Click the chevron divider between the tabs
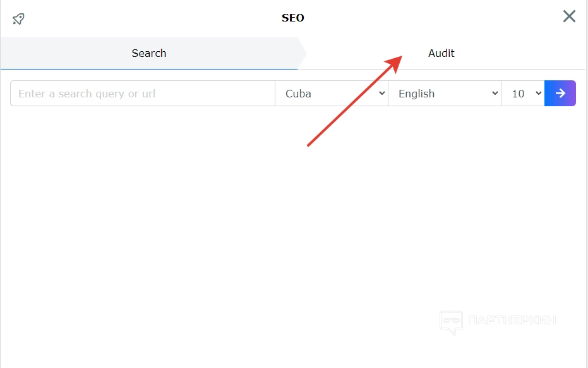The image size is (588, 368). [x=302, y=54]
